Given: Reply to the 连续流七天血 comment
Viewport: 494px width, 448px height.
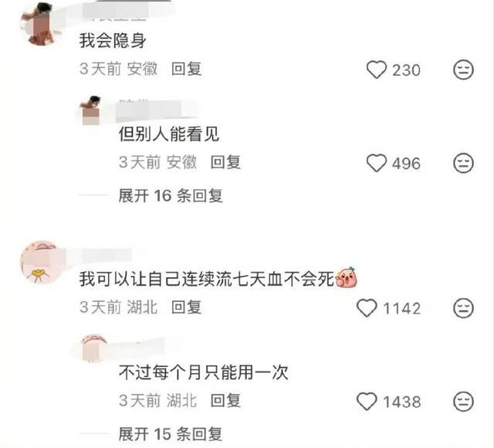Looking at the screenshot, I should click(187, 307).
